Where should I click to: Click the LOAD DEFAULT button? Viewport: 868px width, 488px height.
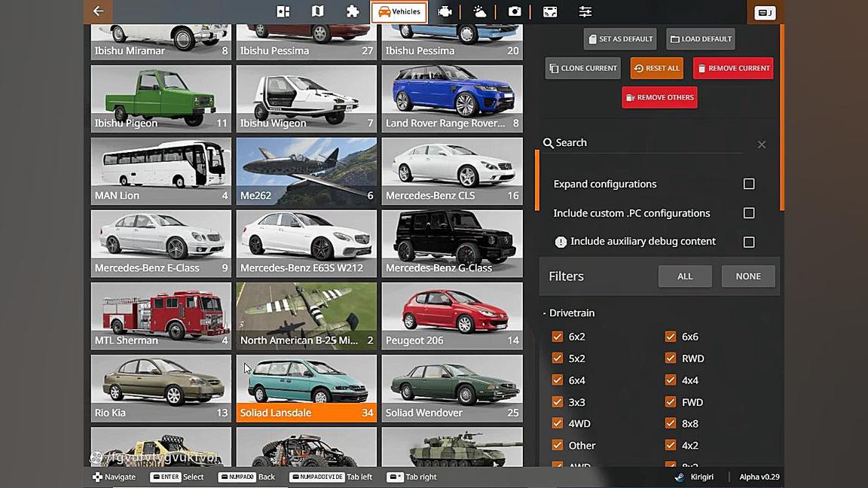(701, 39)
